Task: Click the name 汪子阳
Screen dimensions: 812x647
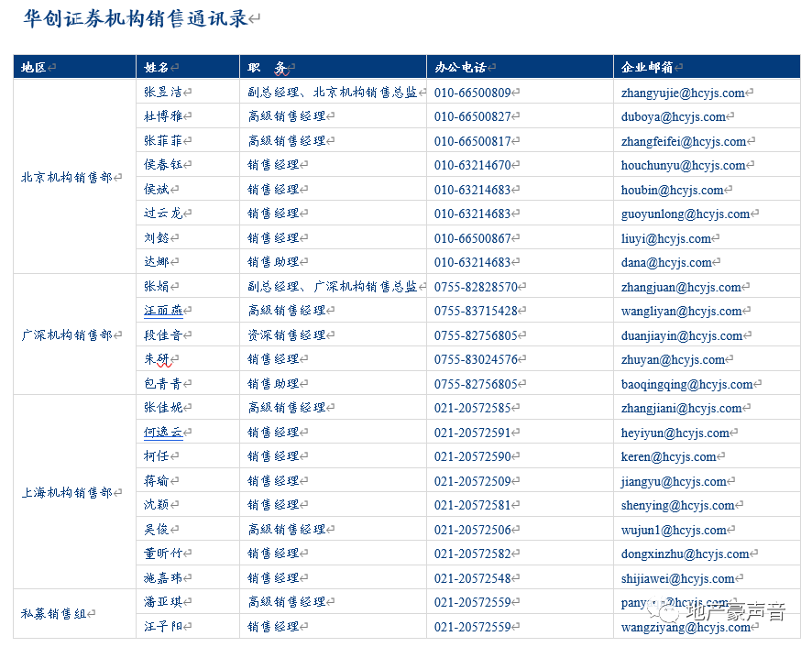Action: coord(163,627)
